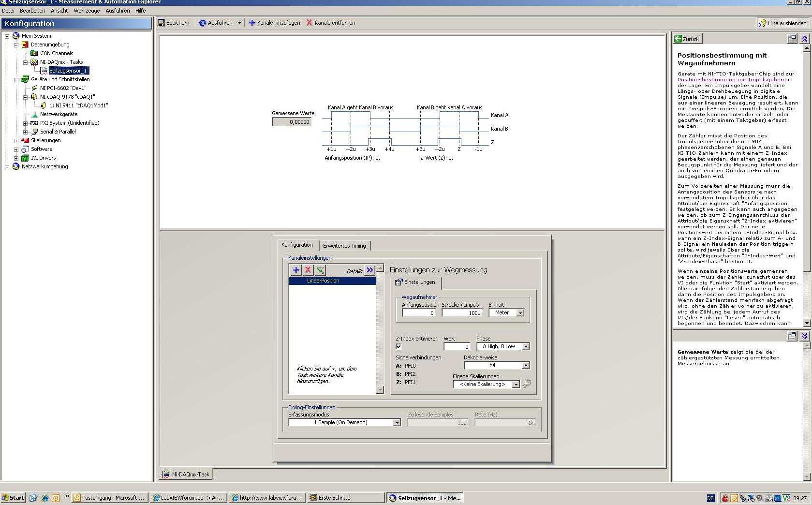812x505 pixels.
Task: Click the Netzwerkumgebung globe icon
Action: click(x=16, y=166)
